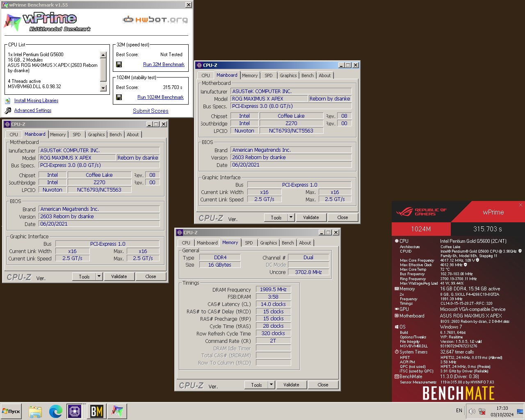Viewport: 525px width, 420px height.
Task: Click the EN language indicator
Action: 459,411
